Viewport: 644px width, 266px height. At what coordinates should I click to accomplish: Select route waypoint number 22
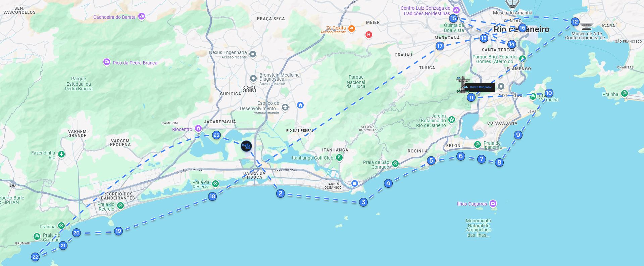coord(35,257)
